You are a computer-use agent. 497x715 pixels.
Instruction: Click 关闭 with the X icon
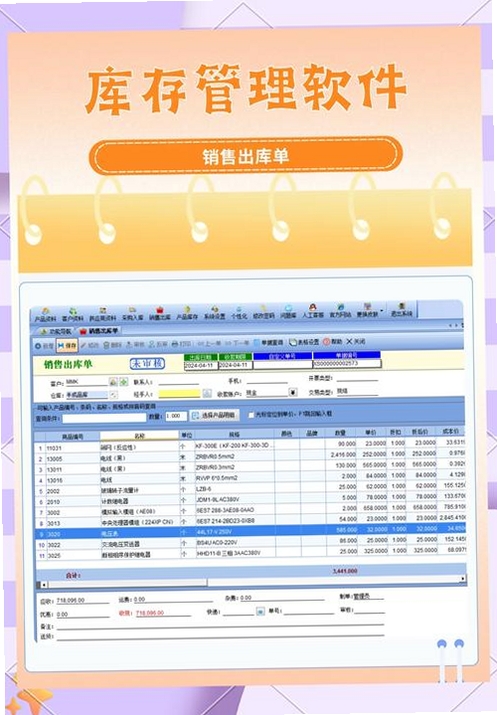pos(356,341)
